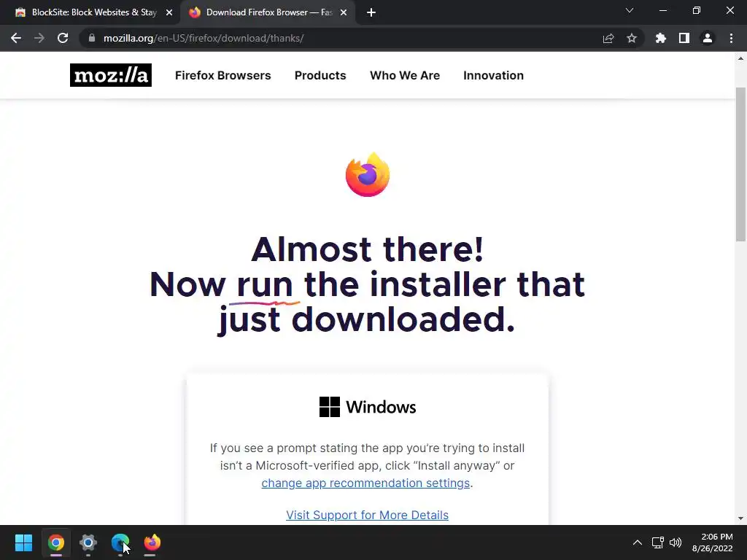747x560 pixels.
Task: Open the profile avatar menu
Action: pyautogui.click(x=708, y=38)
